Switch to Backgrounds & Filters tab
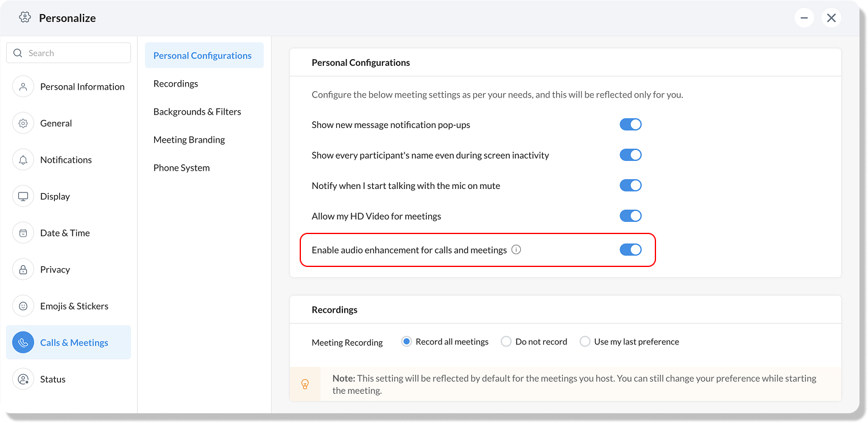The width and height of the screenshot is (868, 423). click(197, 112)
